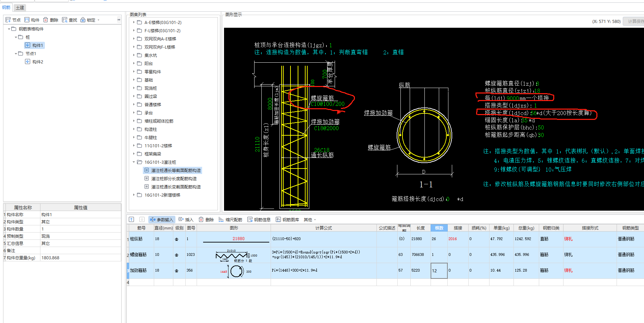
Task: Click the 根数 column header
Action: [x=439, y=228]
